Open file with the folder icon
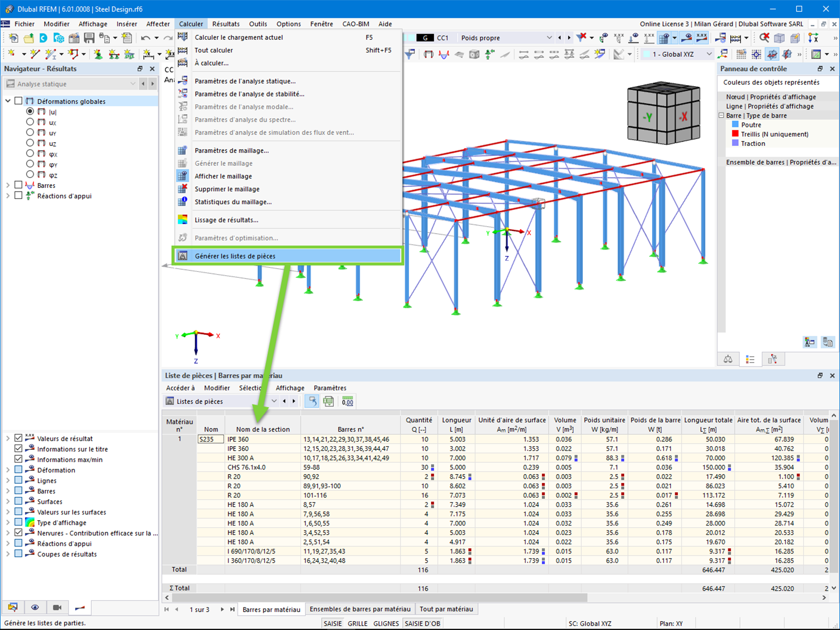Viewport: 840px width, 630px height. (28, 38)
